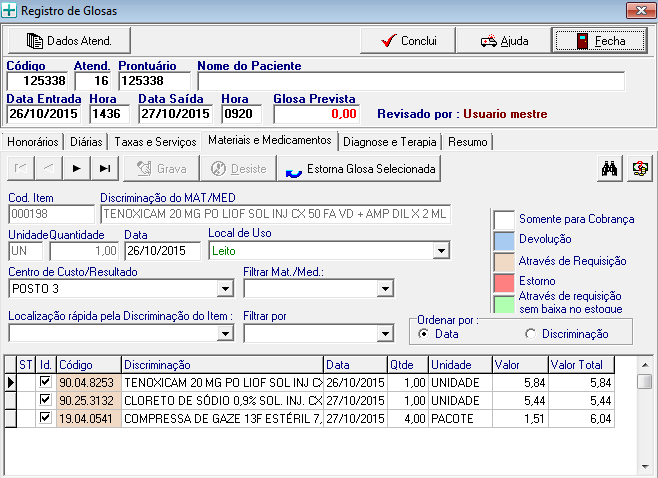Viewport: 658px width, 478px height.
Task: Select Data ordering radio button
Action: (424, 334)
